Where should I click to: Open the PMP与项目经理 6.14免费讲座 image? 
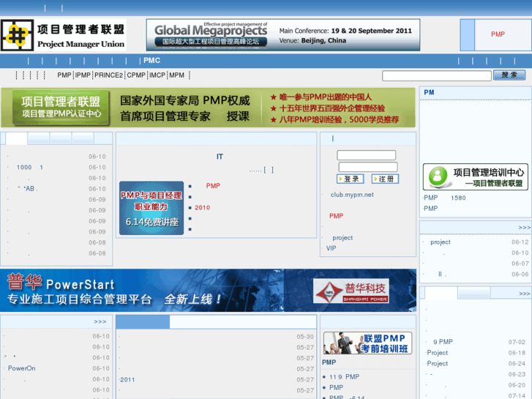pos(151,208)
